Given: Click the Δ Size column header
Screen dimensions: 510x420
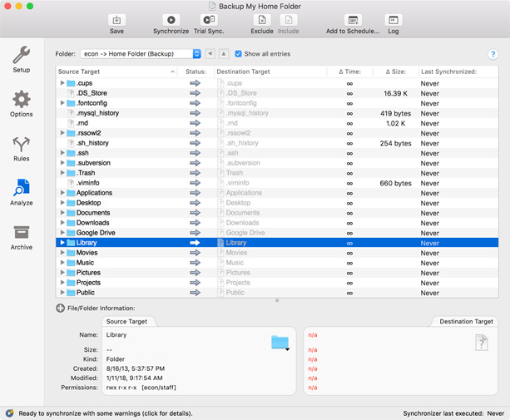Looking at the screenshot, I should click(396, 72).
